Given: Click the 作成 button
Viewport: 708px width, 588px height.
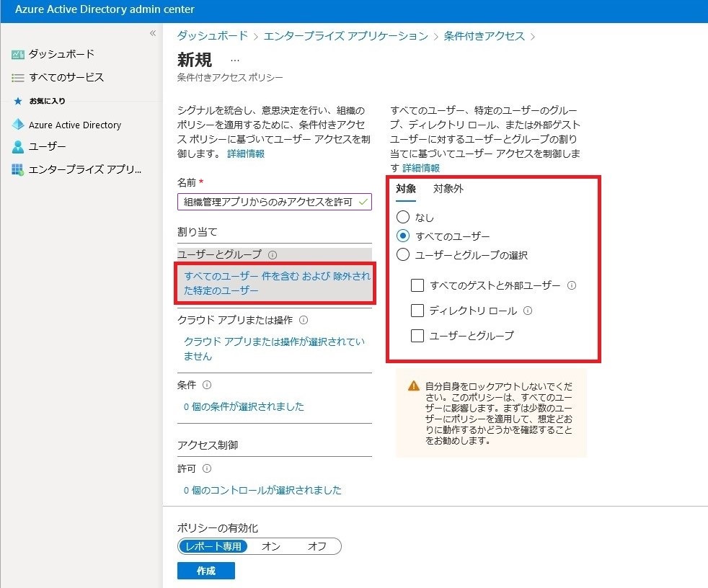Looking at the screenshot, I should 206,571.
